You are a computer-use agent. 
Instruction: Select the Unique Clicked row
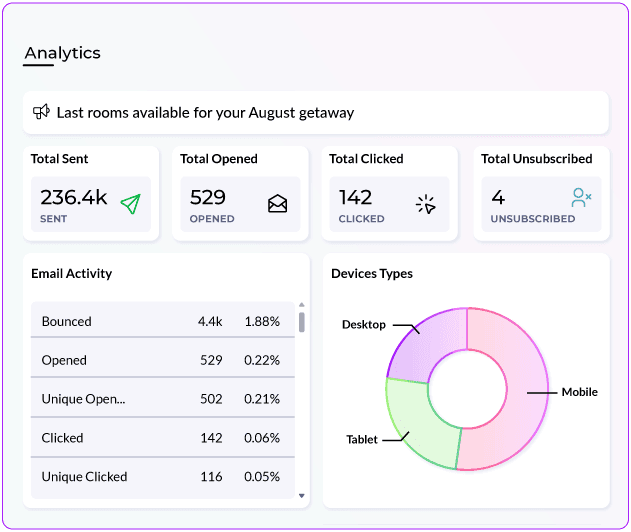[163, 478]
